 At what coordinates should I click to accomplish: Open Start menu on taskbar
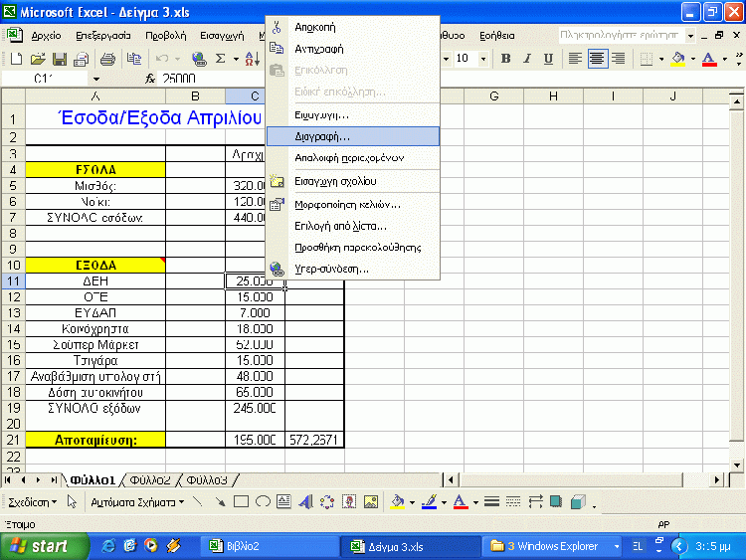coord(44,546)
